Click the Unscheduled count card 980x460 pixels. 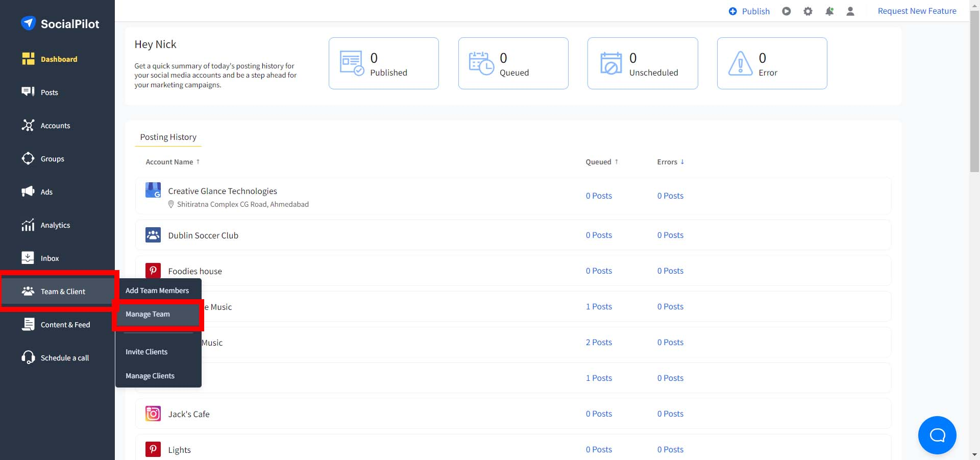pyautogui.click(x=643, y=63)
